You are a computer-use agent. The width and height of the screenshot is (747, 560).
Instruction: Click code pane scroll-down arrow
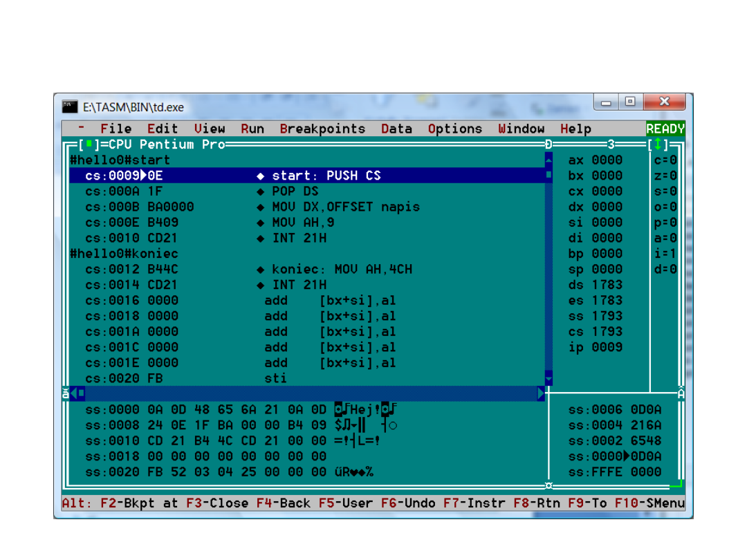548,378
